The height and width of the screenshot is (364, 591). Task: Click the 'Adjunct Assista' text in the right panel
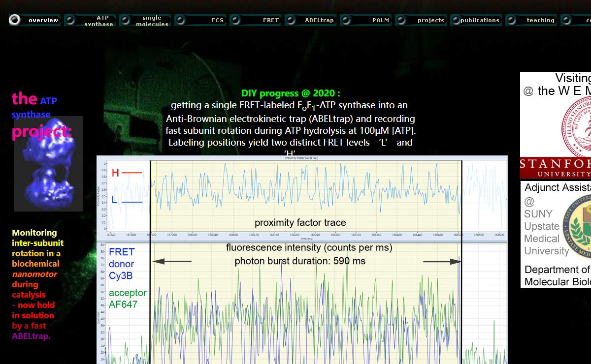[x=558, y=187]
